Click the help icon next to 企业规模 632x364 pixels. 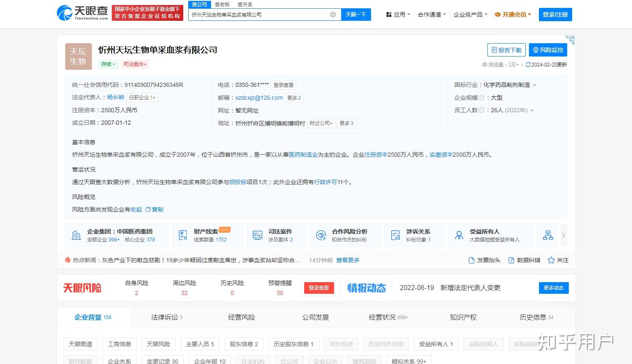click(481, 98)
